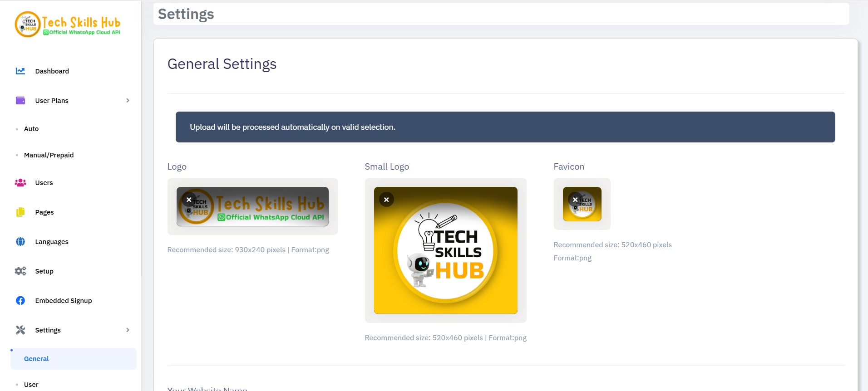The image size is (868, 391).
Task: Remove the uploaded Logo image
Action: point(189,200)
